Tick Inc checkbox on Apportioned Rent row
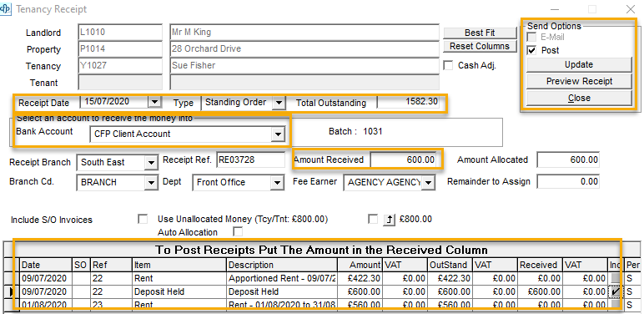 click(x=616, y=278)
